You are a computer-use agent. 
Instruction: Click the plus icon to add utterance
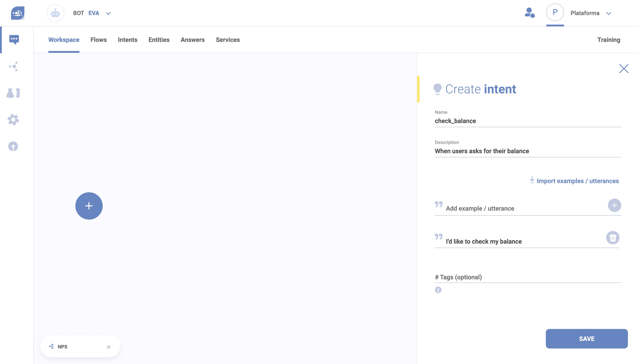[614, 205]
